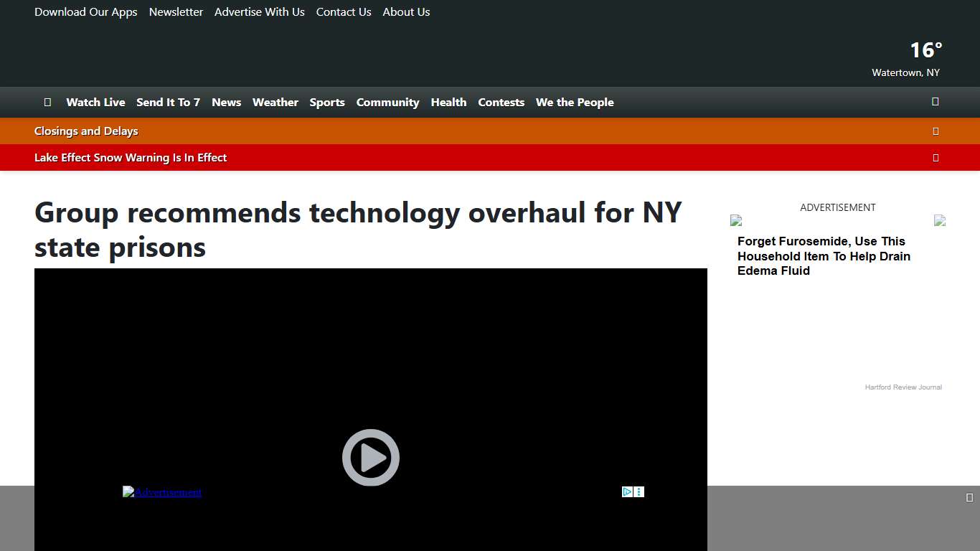This screenshot has width=980, height=551.
Task: Open the Newsletter link
Action: [x=176, y=11]
